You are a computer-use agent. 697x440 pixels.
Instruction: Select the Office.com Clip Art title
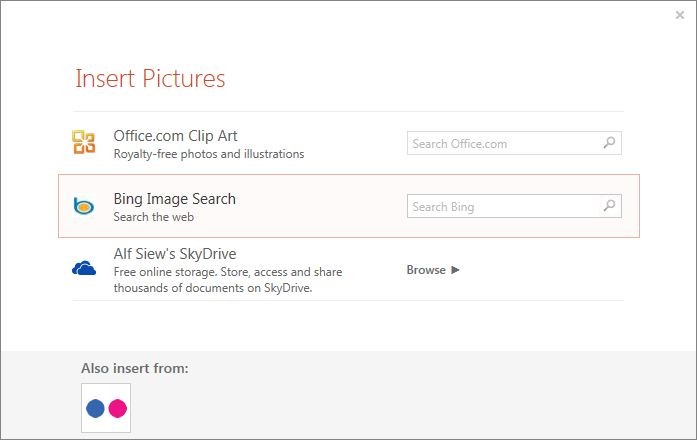175,136
